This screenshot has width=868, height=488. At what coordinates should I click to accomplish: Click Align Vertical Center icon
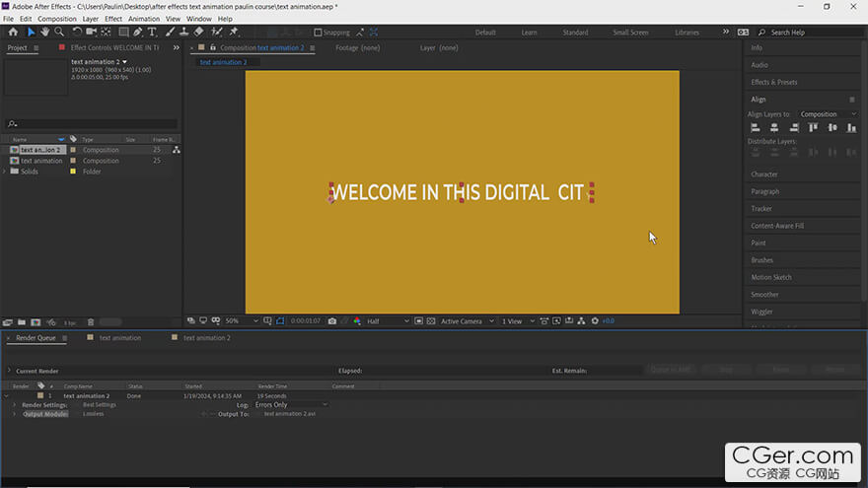(x=832, y=128)
